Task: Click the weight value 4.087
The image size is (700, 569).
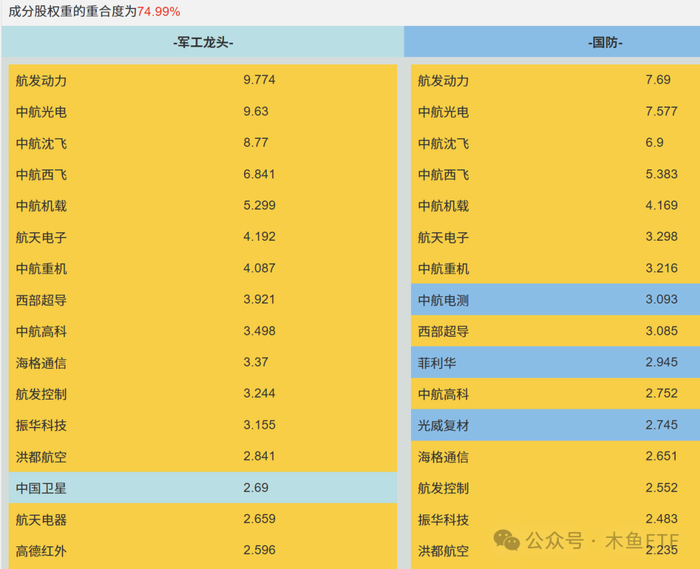Action: click(259, 268)
